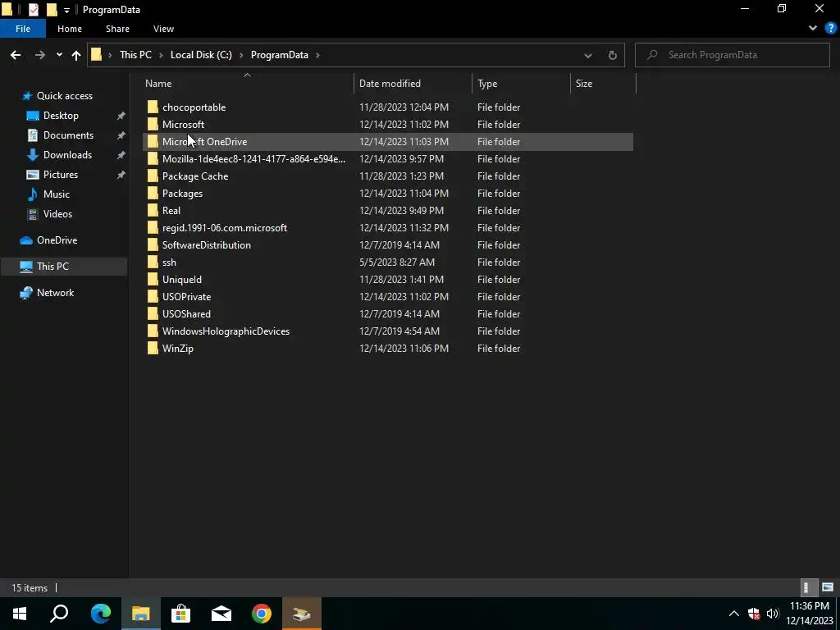Select the Package Cache folder icon
The image size is (840, 630).
[153, 176]
